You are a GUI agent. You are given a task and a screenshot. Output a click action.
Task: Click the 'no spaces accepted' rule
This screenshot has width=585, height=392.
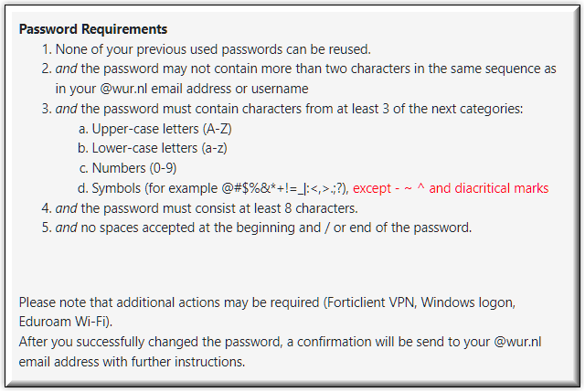coord(256,228)
